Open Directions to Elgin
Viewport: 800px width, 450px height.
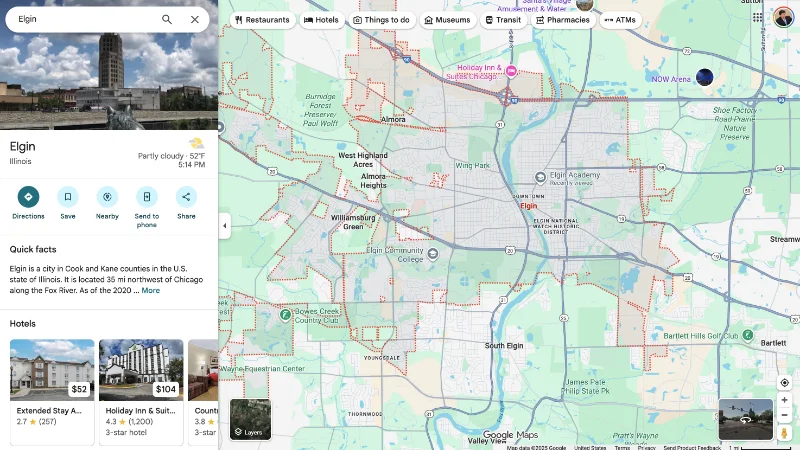[x=28, y=197]
